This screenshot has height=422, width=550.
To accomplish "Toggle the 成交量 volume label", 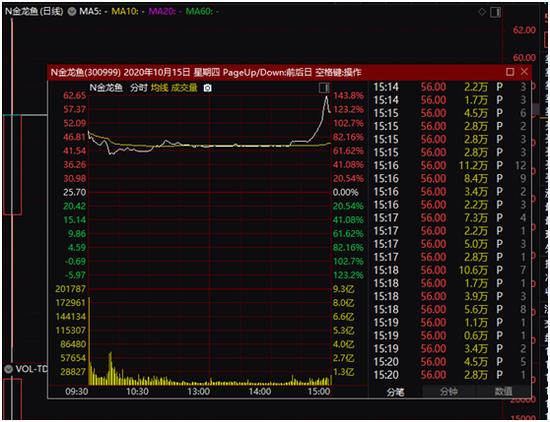I will point(184,88).
